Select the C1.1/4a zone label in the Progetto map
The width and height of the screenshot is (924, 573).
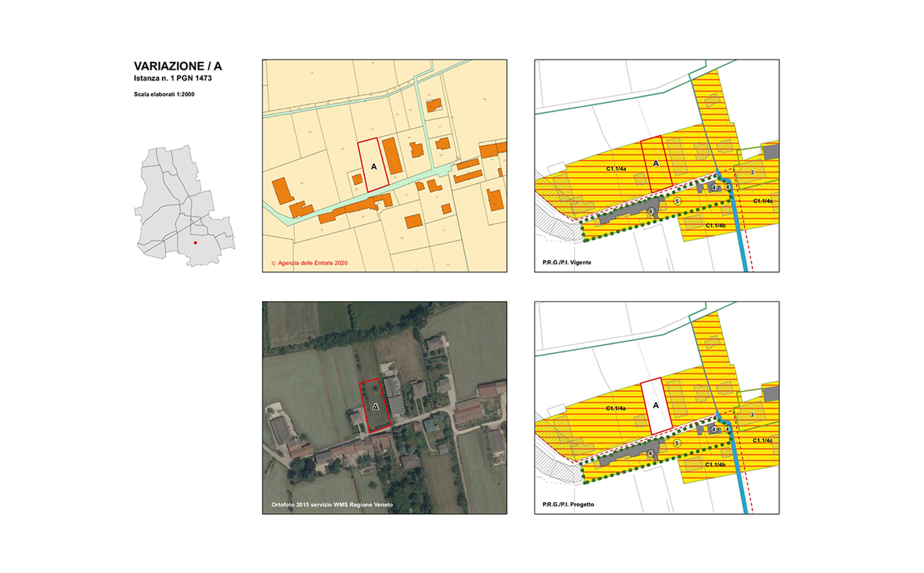tap(616, 408)
